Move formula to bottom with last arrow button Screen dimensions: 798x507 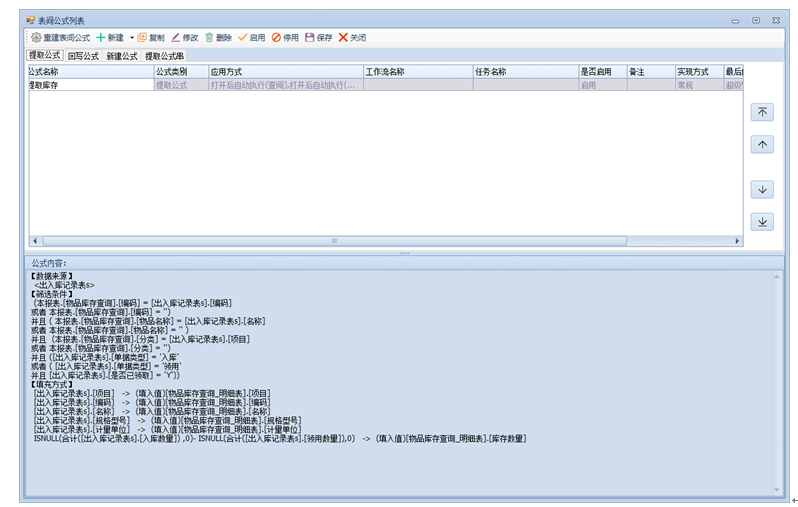(762, 222)
